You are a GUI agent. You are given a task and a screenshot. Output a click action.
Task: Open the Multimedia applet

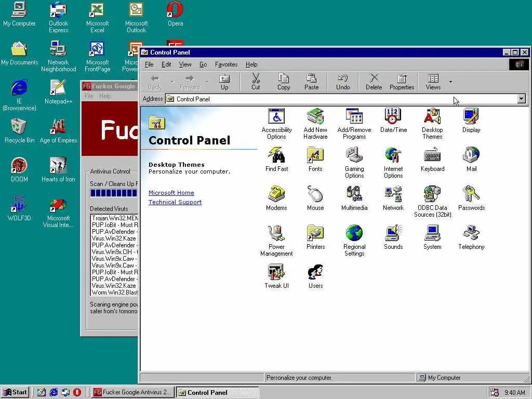click(x=354, y=198)
